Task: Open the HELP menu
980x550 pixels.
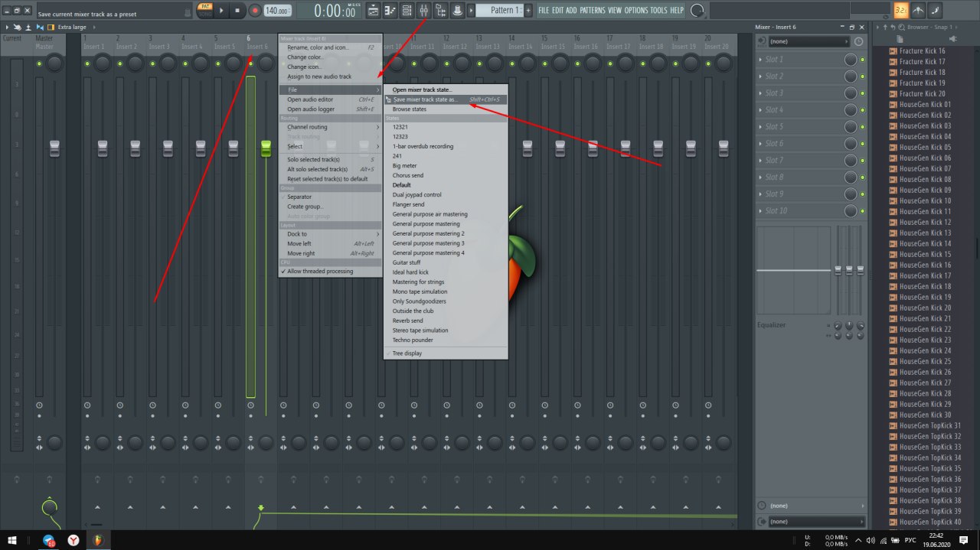Action: click(x=677, y=10)
